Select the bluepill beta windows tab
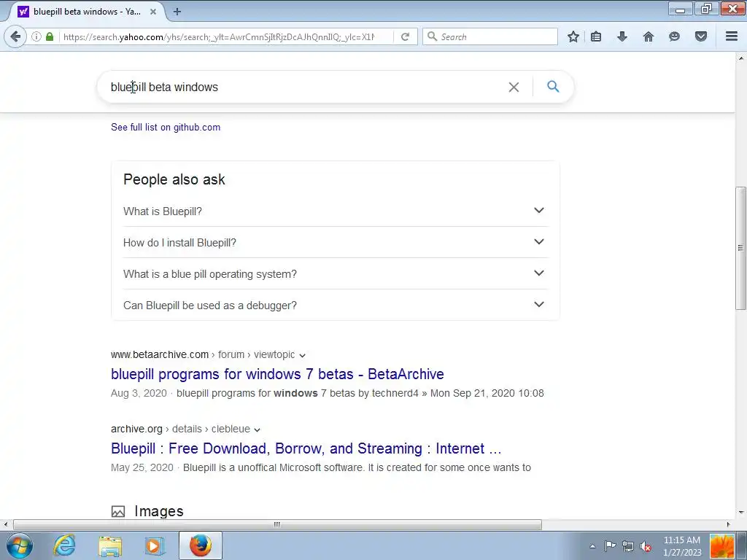Screen dimensions: 747x560 [x=86, y=12]
